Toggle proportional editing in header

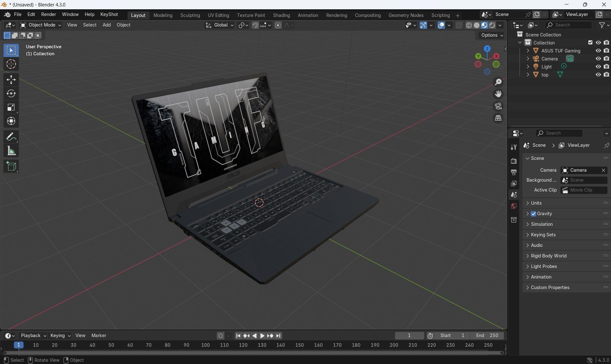coord(278,25)
